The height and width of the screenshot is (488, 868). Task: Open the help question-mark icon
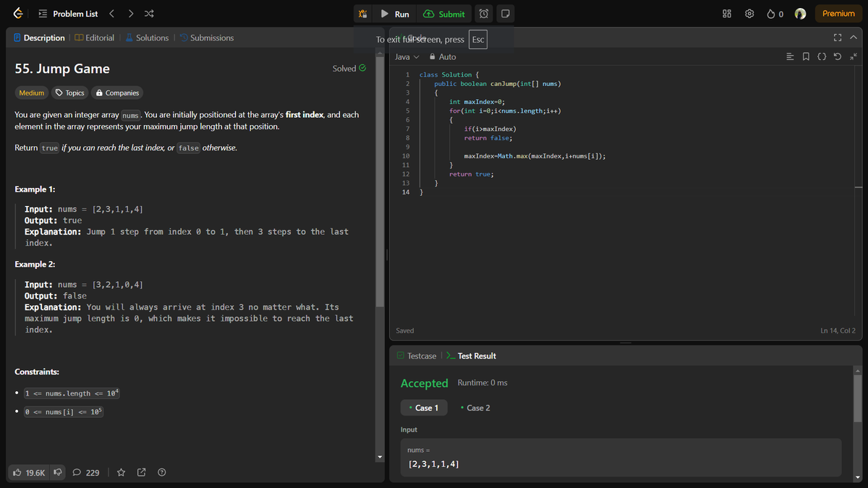(162, 473)
